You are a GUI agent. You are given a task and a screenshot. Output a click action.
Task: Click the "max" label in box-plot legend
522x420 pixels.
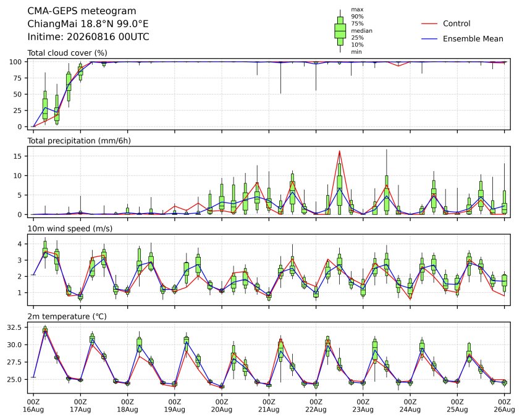357,10
